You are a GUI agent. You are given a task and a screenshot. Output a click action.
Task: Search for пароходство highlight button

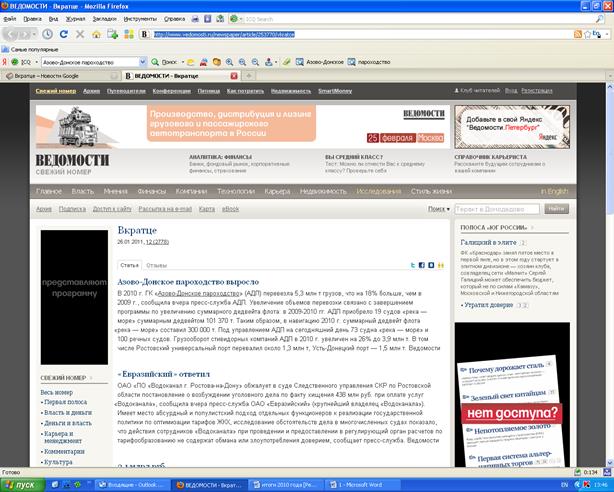tap(369, 62)
